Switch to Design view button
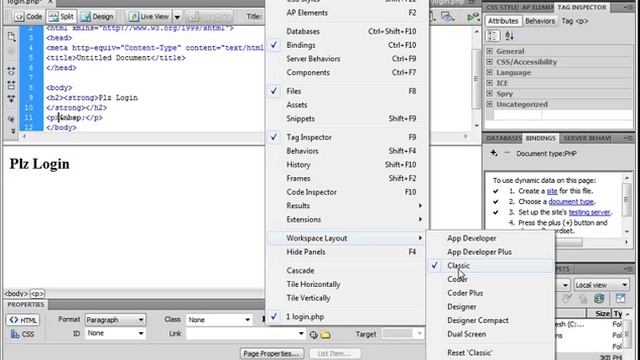This screenshot has width=640, height=360. pyautogui.click(x=97, y=17)
